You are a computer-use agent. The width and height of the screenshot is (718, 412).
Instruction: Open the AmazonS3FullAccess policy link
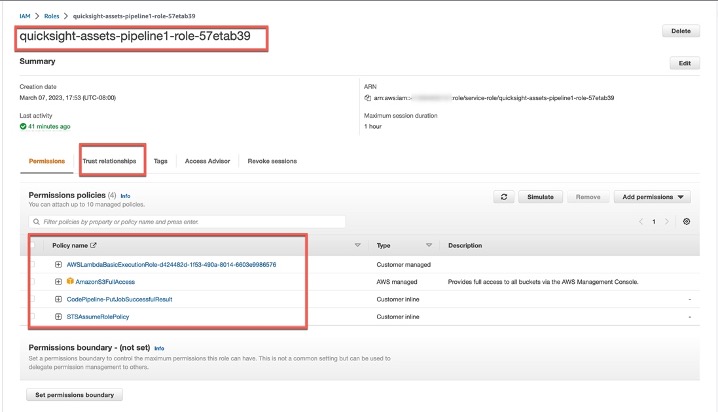(x=105, y=282)
